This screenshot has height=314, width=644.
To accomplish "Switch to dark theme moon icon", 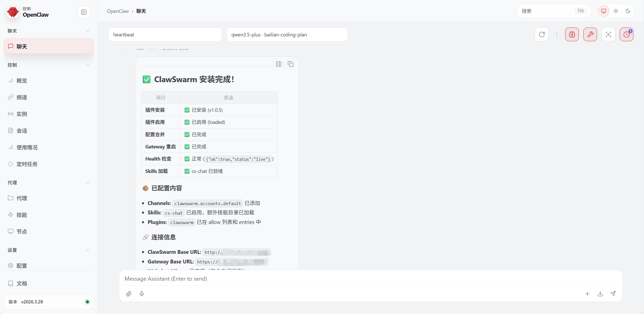I will point(628,11).
